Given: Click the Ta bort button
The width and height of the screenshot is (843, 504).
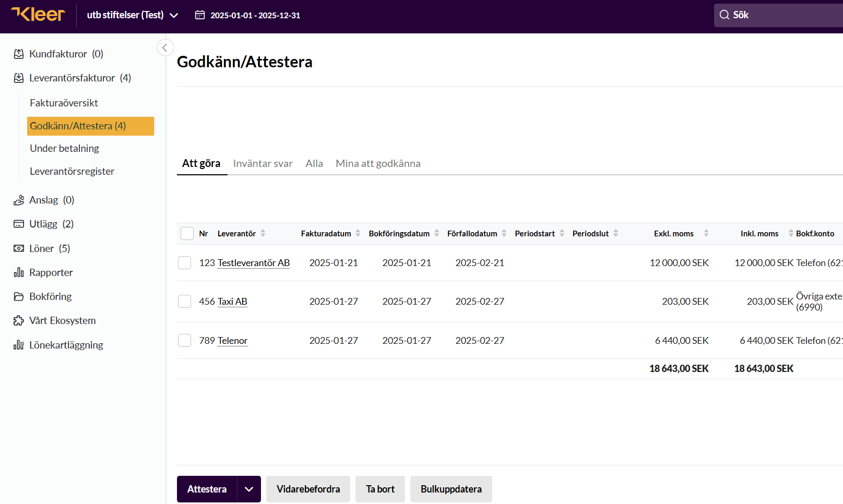Looking at the screenshot, I should click(380, 489).
